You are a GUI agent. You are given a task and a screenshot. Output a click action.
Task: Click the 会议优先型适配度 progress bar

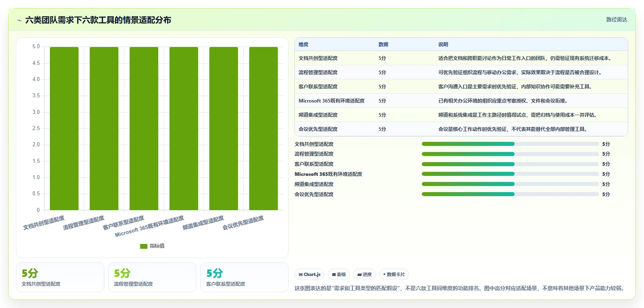point(510,194)
